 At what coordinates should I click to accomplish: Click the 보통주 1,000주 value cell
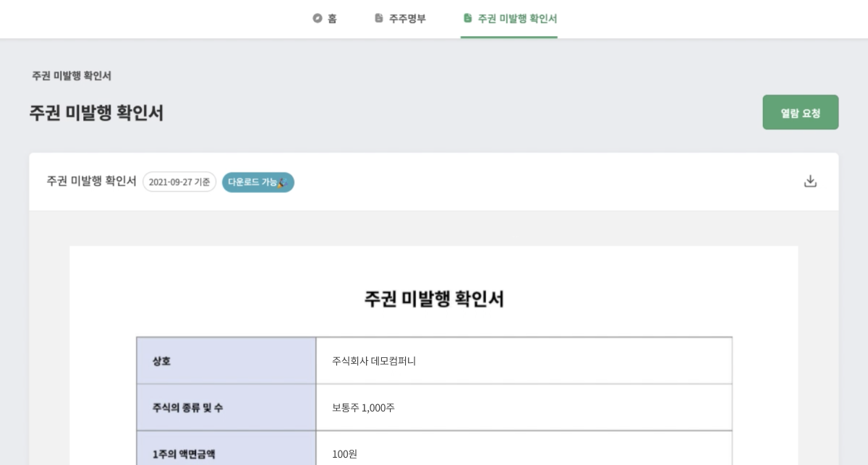tap(524, 407)
